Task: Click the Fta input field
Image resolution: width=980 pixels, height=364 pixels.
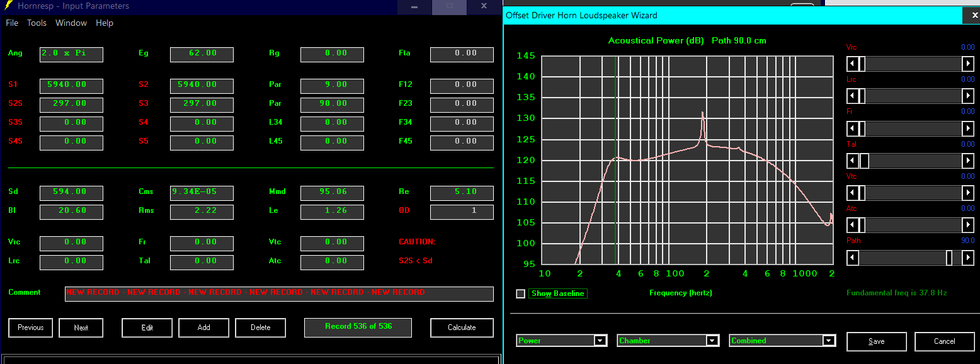Action: 462,54
